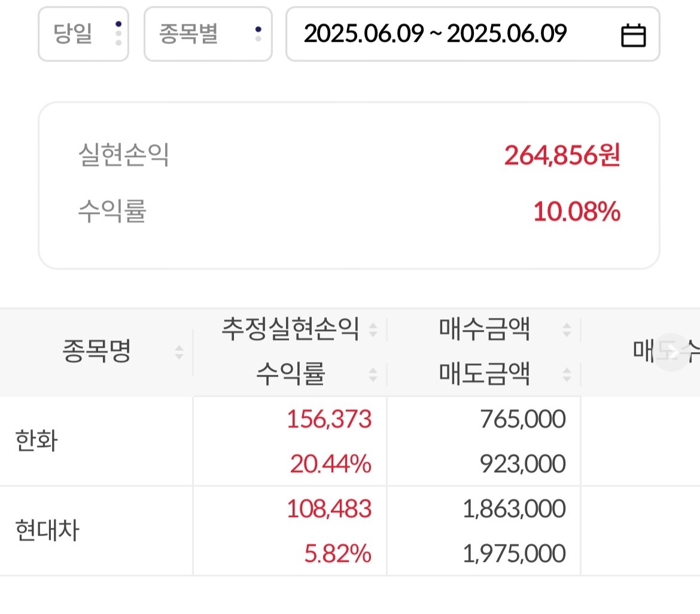700x614 pixels.
Task: Click the 매수금액 header label
Action: (484, 329)
